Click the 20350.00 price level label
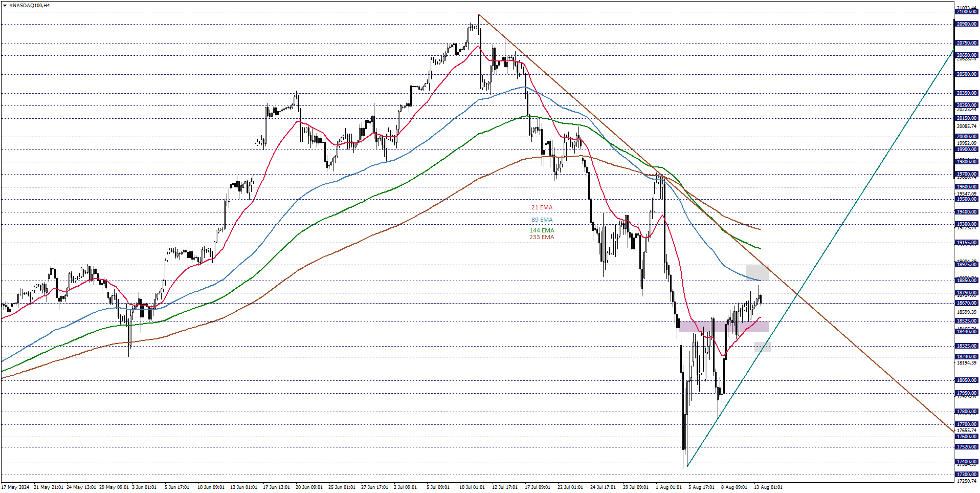This screenshot has width=980, height=493. [967, 93]
